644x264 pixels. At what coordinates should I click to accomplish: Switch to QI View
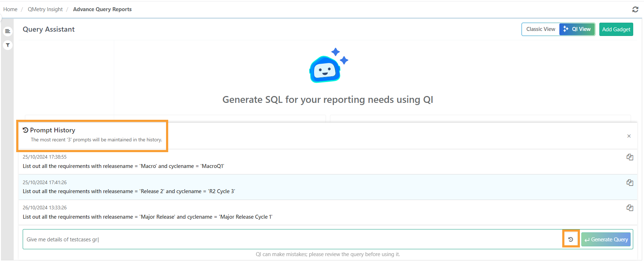pyautogui.click(x=577, y=29)
